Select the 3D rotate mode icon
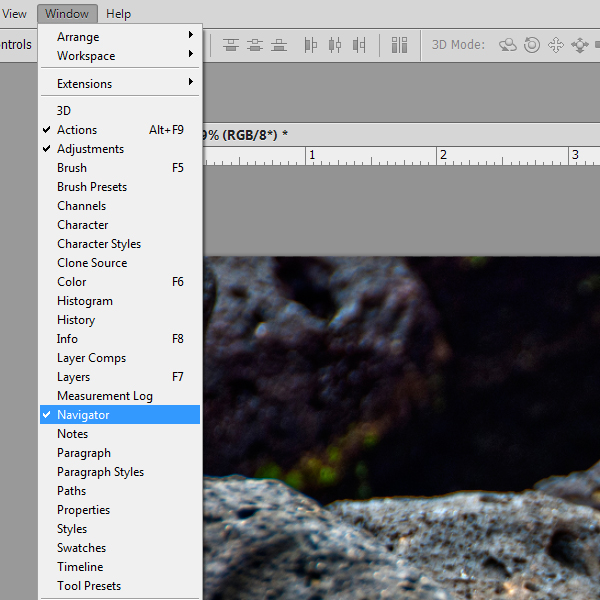This screenshot has width=600, height=600. click(x=509, y=45)
